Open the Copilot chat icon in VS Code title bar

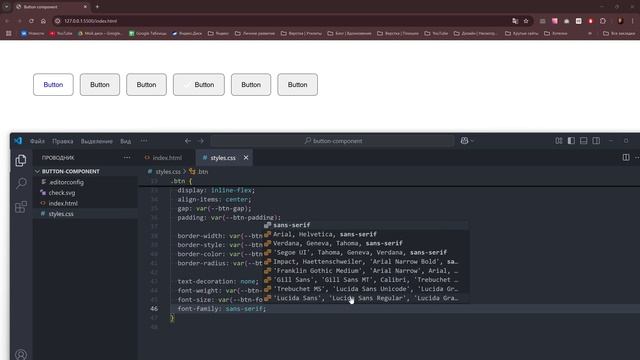[x=464, y=140]
